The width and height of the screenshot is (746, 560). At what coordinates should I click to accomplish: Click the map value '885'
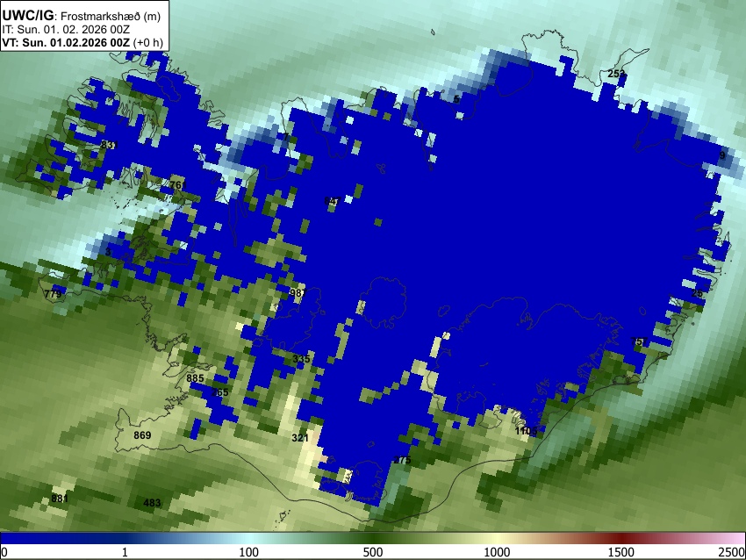(x=195, y=378)
